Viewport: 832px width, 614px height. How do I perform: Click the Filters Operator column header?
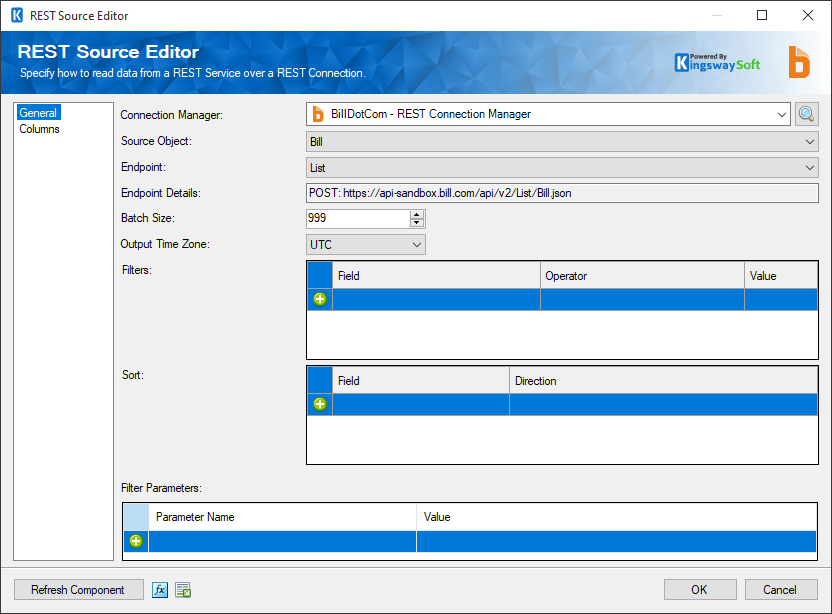[x=642, y=276]
